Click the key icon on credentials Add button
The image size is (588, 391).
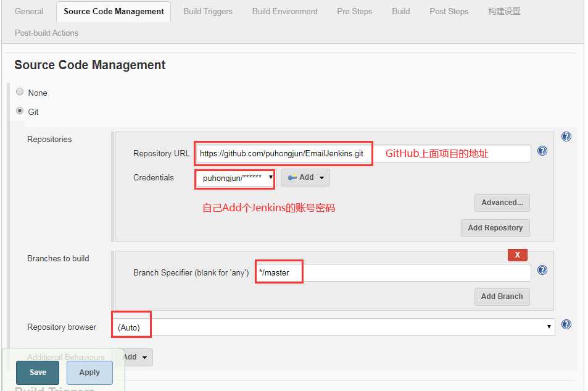tap(292, 177)
